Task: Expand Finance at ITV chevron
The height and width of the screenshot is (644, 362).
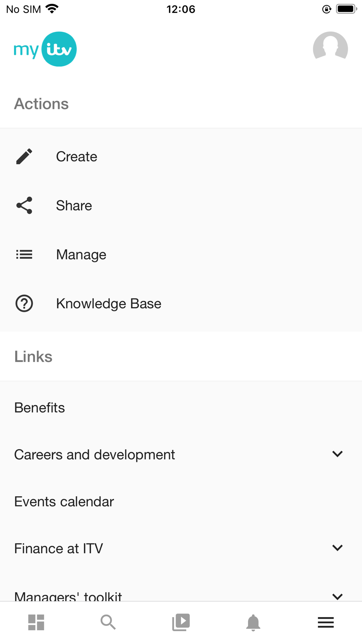Action: 337,548
